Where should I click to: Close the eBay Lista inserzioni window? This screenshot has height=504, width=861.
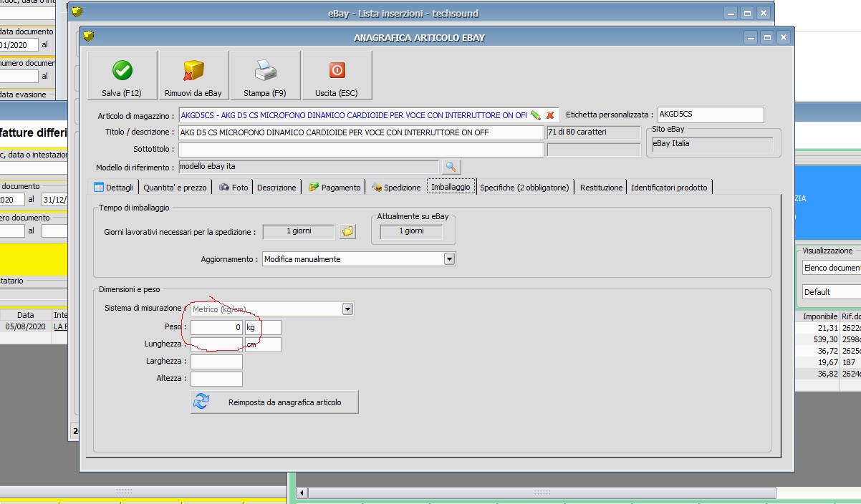(764, 13)
